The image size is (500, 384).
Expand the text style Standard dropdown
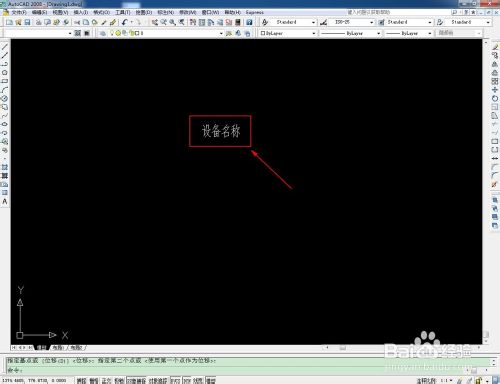coord(313,22)
